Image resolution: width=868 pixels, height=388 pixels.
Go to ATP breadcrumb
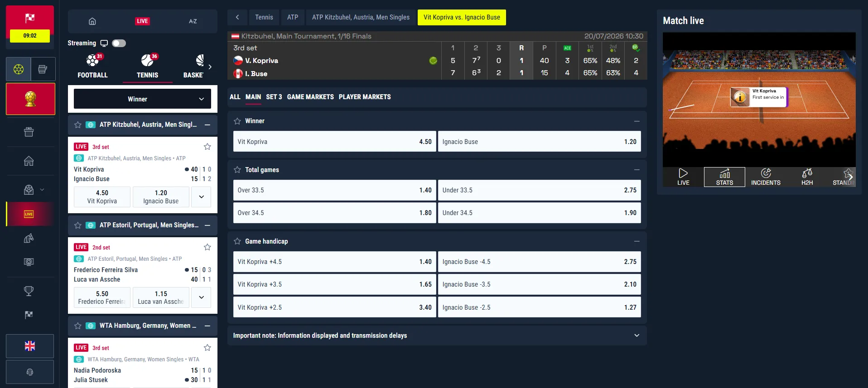293,17
